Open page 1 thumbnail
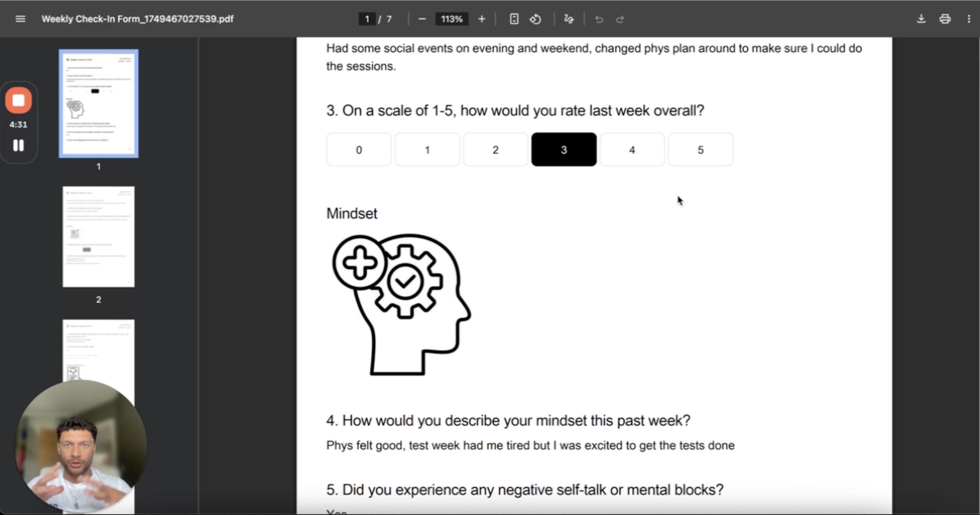 [x=99, y=103]
